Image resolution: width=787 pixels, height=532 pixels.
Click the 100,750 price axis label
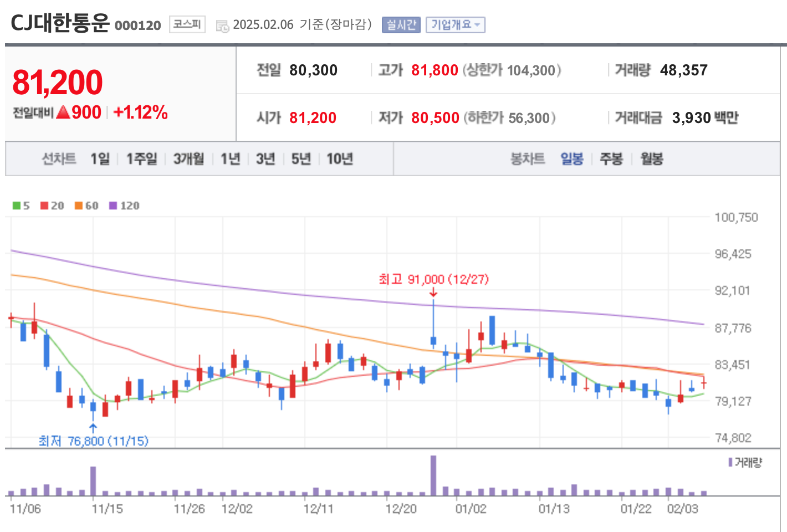tap(736, 218)
